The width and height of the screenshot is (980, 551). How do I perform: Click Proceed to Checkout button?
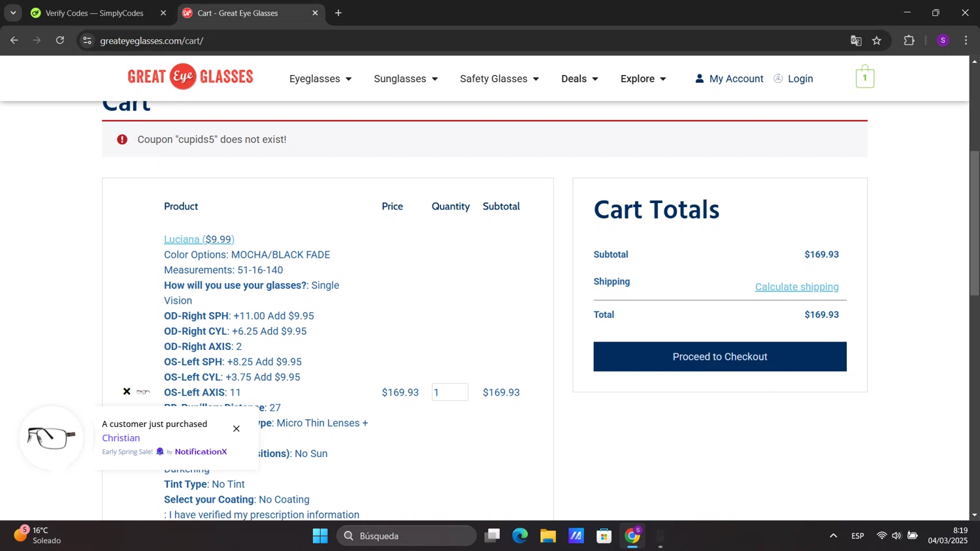click(719, 356)
